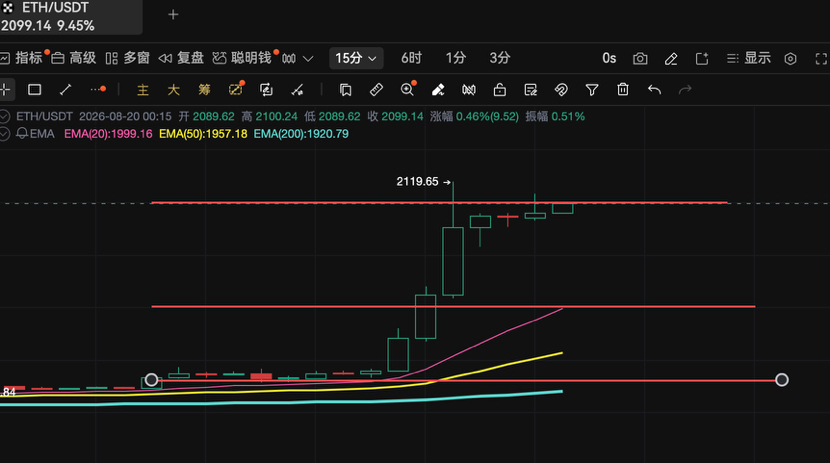Select the crosshair cursor tool
Image resolution: width=830 pixels, height=463 pixels.
pos(5,90)
